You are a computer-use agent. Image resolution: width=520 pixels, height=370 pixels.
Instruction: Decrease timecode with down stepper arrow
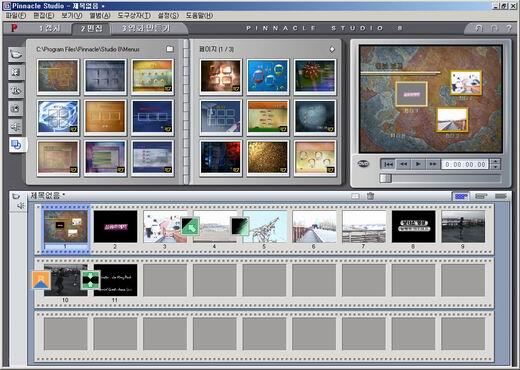pos(496,167)
